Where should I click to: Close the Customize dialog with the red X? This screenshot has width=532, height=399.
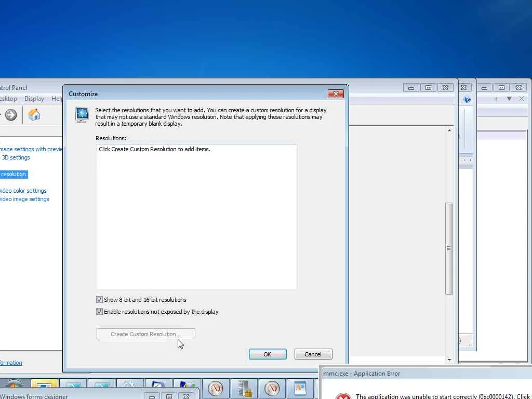336,94
